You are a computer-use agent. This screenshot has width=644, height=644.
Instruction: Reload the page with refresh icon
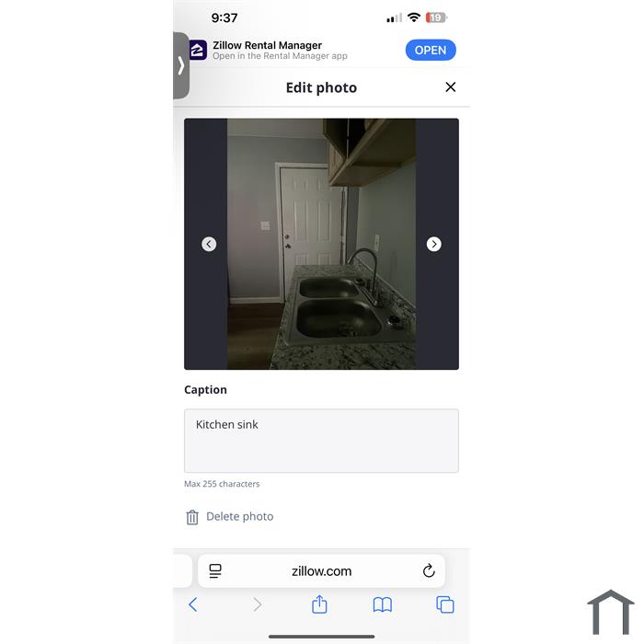coord(429,570)
